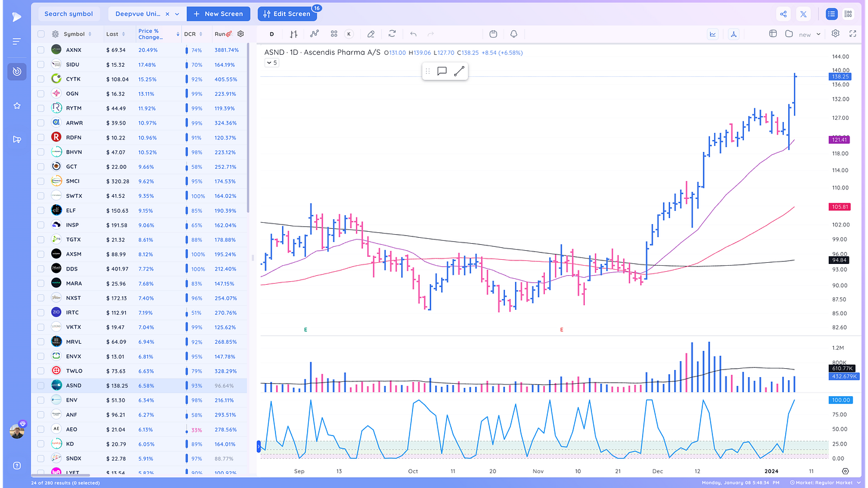Open table column settings gear near Run header
This screenshot has height=488, width=868.
[x=241, y=34]
